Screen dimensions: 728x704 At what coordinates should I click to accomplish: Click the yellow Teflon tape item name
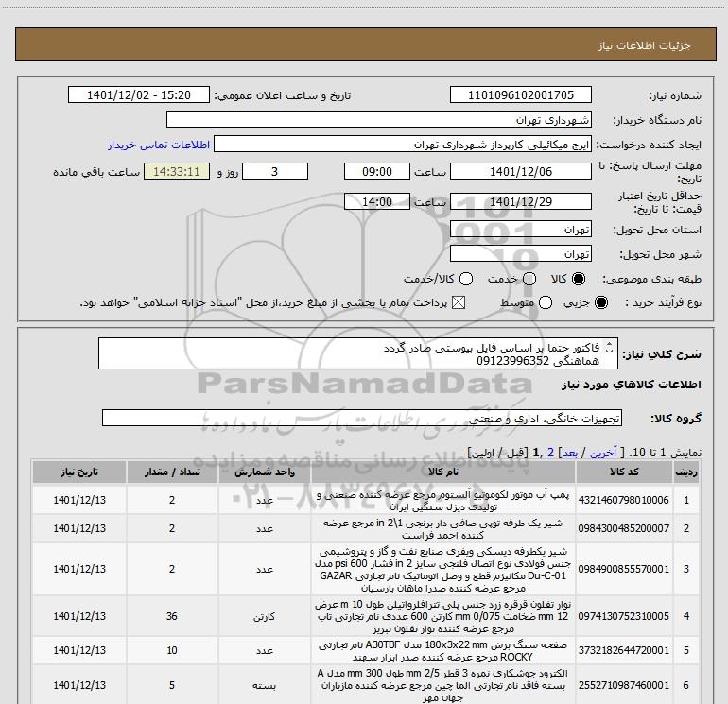point(442,616)
